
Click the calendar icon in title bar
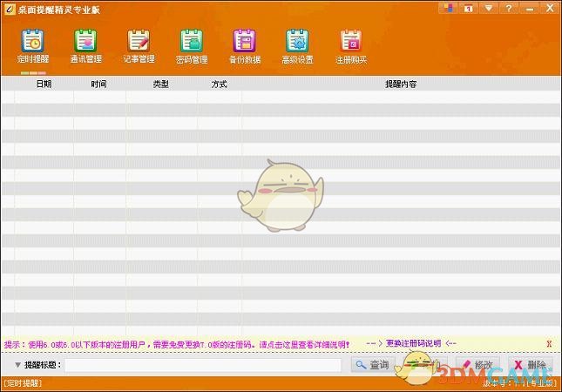(x=468, y=8)
